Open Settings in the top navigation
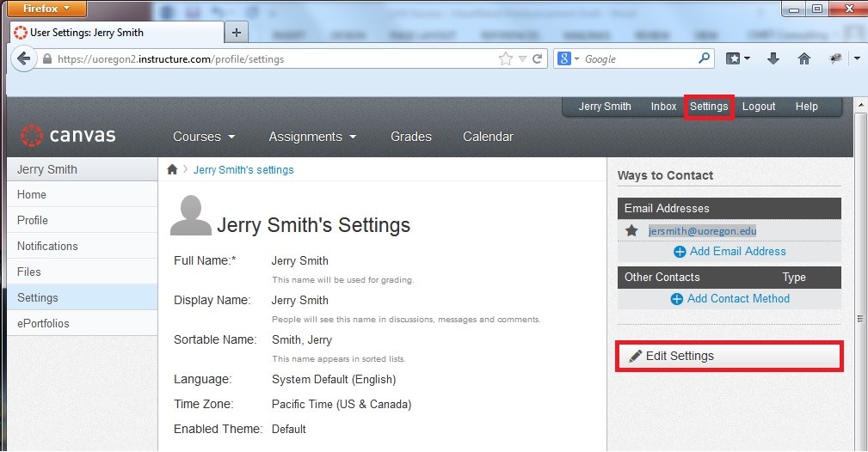The width and height of the screenshot is (868, 452). tap(709, 107)
